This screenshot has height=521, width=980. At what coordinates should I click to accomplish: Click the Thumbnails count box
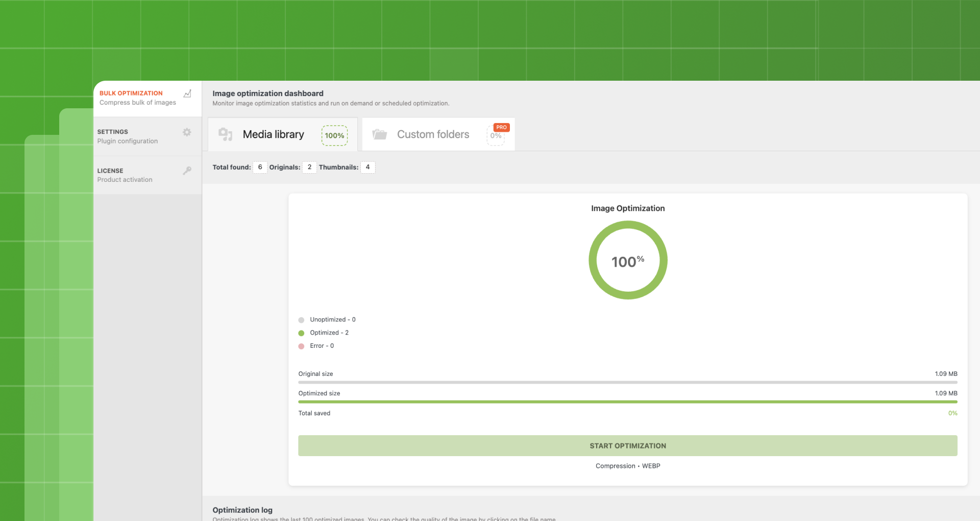point(367,167)
